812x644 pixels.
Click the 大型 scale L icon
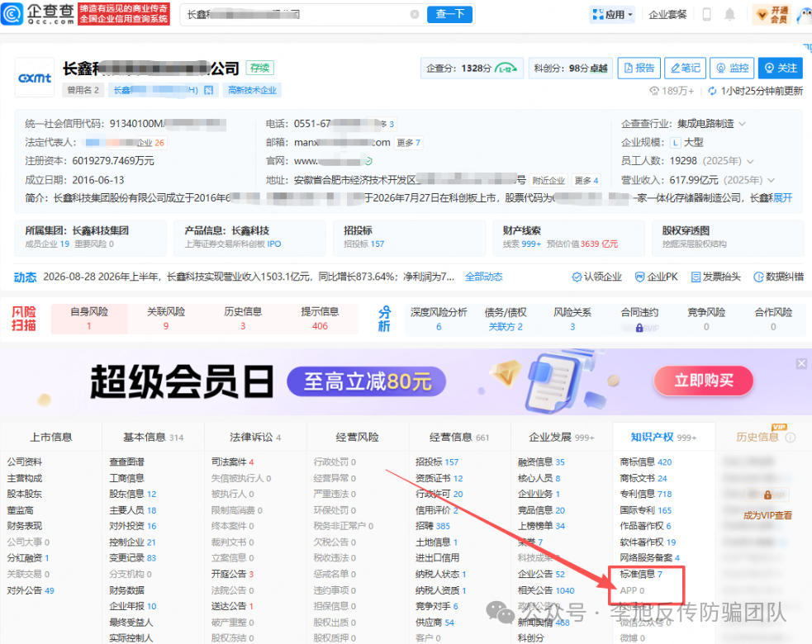tap(675, 142)
